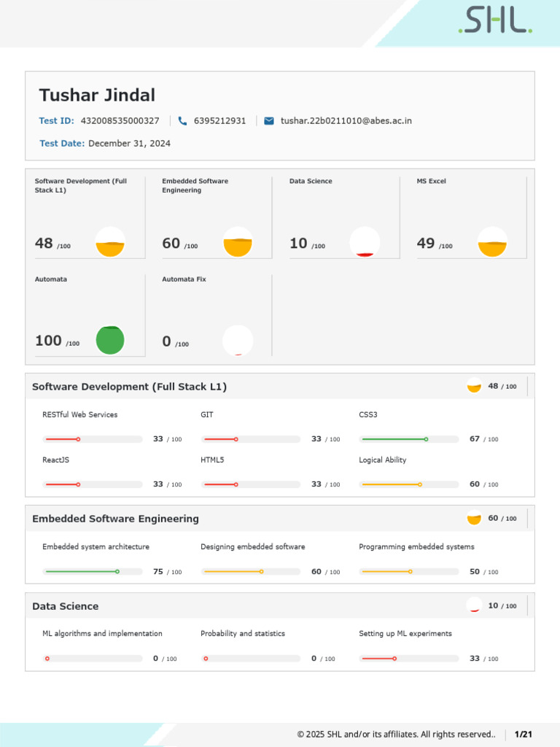Select the Data Science section header

66,606
